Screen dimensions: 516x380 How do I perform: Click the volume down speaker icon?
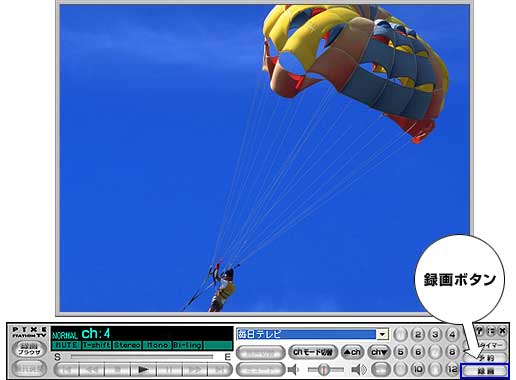(x=293, y=369)
